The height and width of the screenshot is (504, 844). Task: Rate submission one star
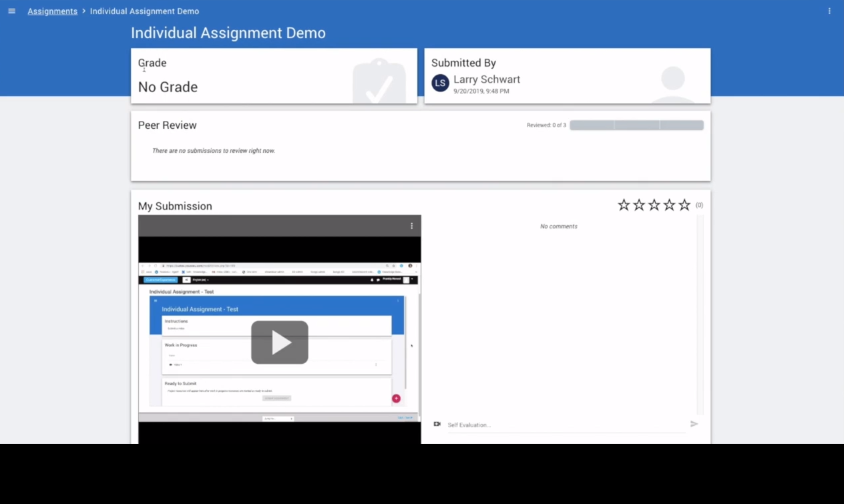[x=624, y=205]
